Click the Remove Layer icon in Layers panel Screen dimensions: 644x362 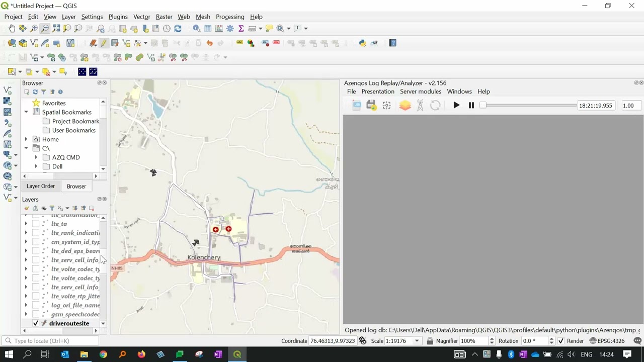(x=92, y=208)
